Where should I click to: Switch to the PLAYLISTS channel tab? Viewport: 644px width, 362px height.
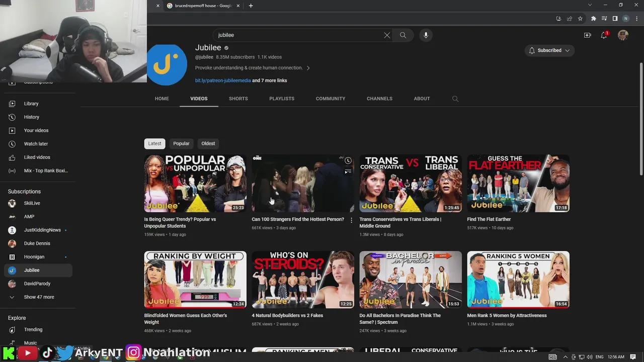(282, 99)
